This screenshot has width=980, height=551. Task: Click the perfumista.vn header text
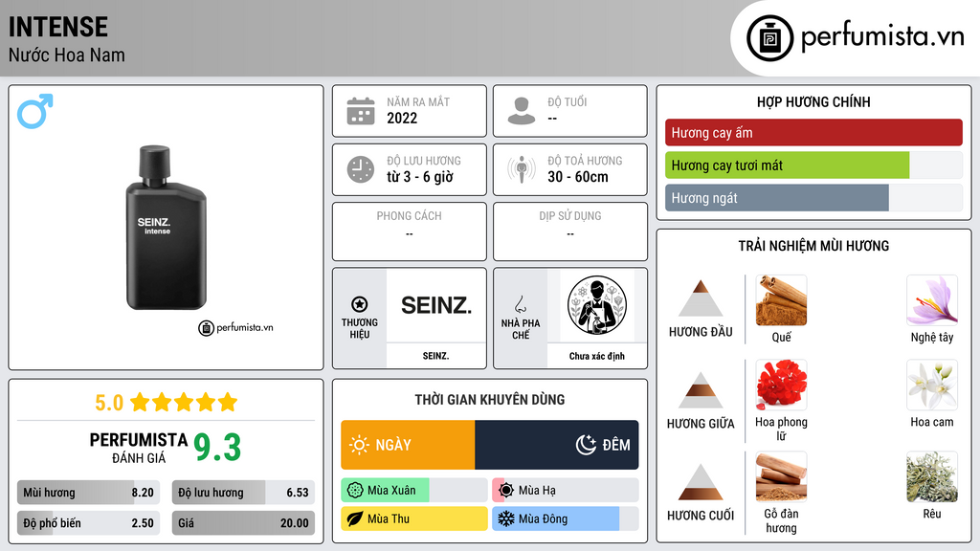click(x=882, y=37)
